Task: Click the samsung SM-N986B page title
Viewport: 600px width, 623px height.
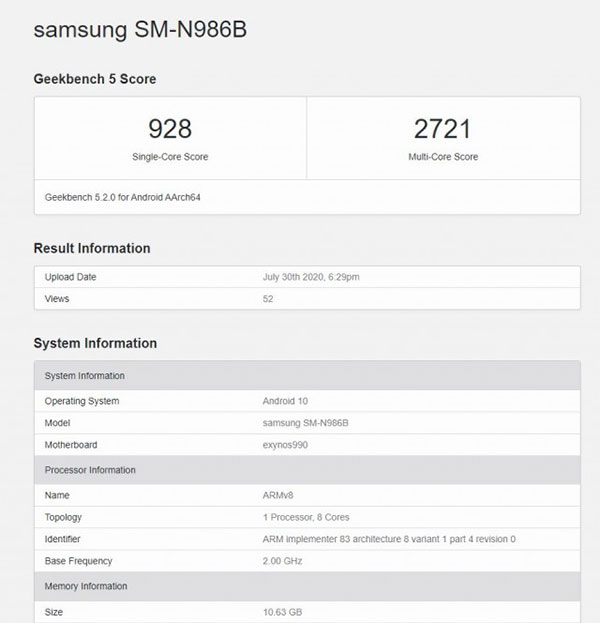Action: 140,29
